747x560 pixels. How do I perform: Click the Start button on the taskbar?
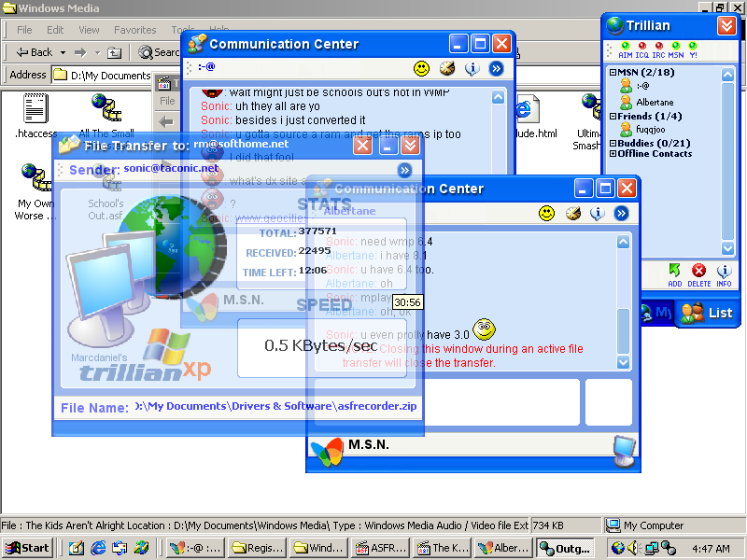pos(27,548)
